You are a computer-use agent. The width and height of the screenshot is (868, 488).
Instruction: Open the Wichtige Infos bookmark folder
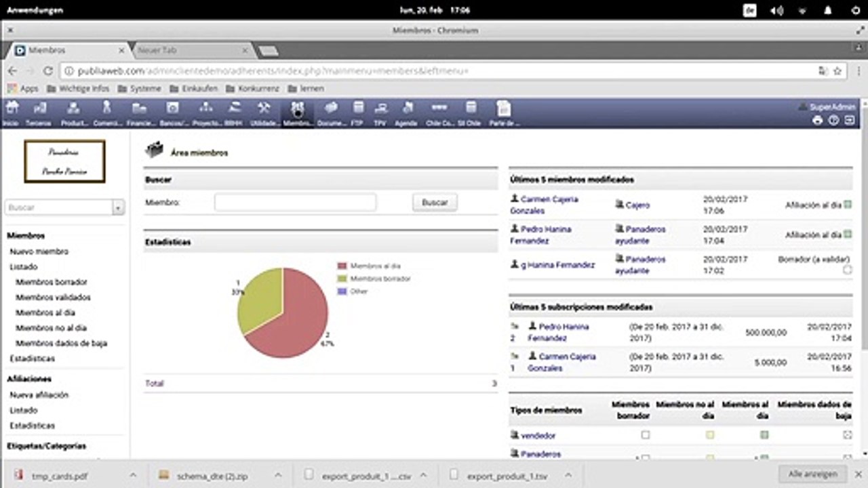(x=78, y=88)
